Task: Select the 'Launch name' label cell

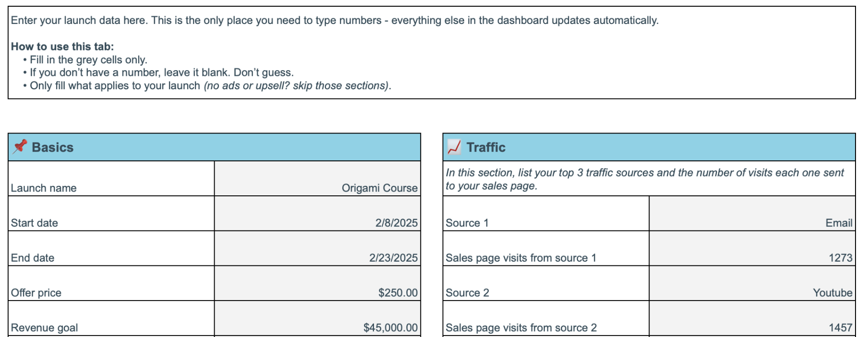Action: (x=111, y=179)
